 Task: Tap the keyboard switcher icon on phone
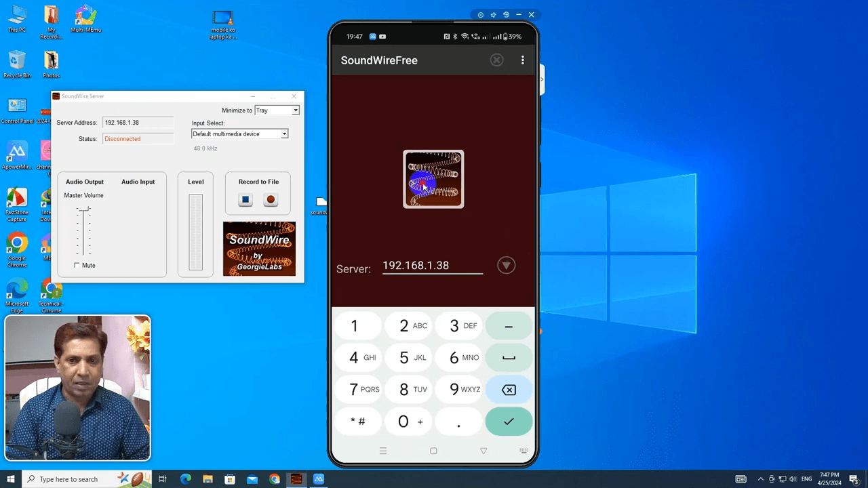click(x=524, y=451)
